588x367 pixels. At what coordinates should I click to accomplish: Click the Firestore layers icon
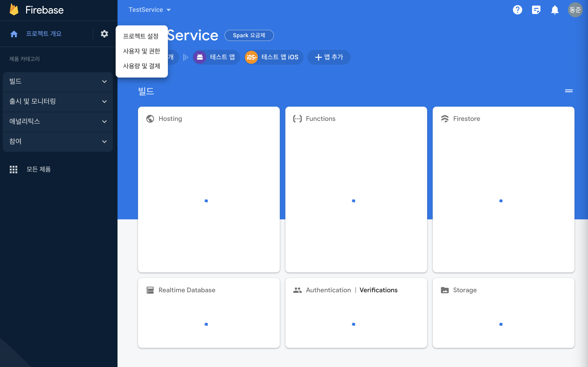(x=445, y=119)
